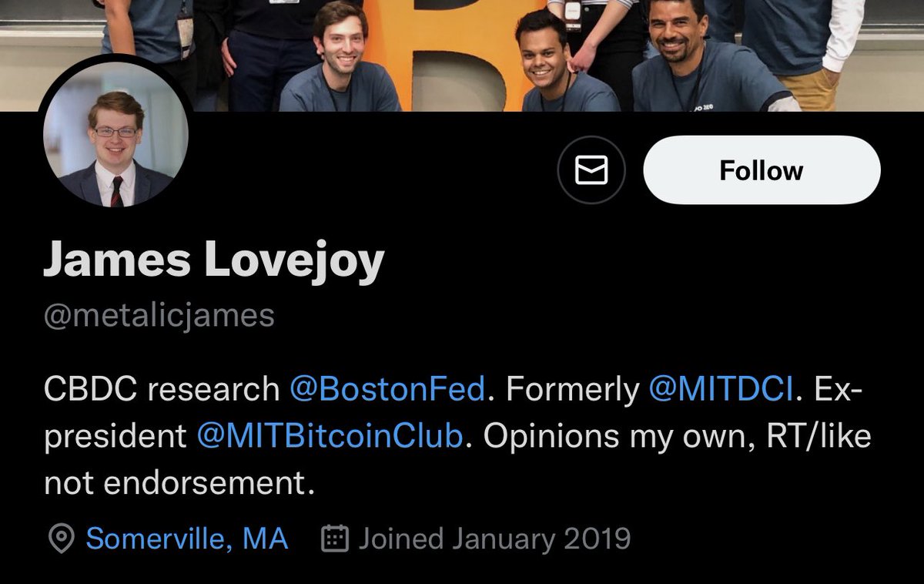Click the @metalicjames handle
Viewport: 924px width, 584px height.
[x=159, y=316]
